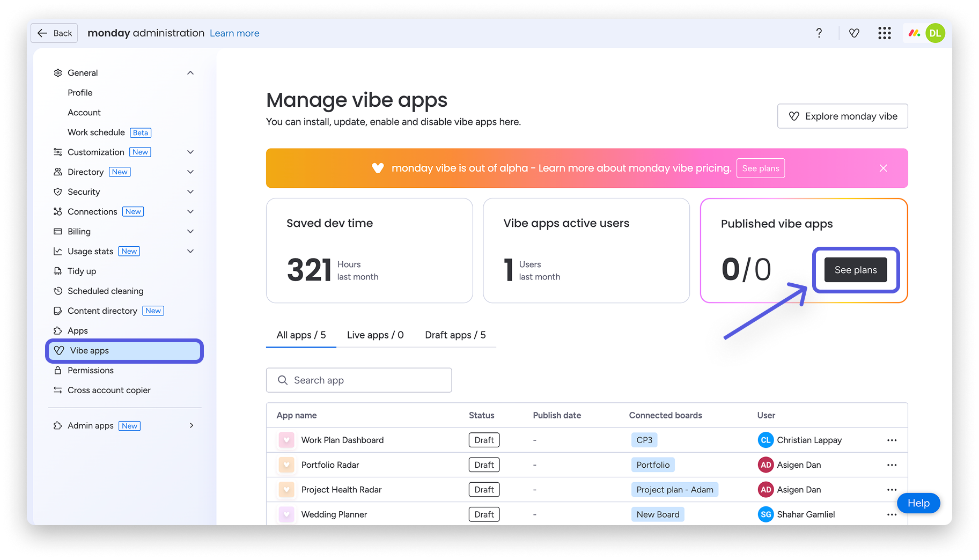This screenshot has width=979, height=560.
Task: Switch to the Draft apps tab
Action: point(455,335)
